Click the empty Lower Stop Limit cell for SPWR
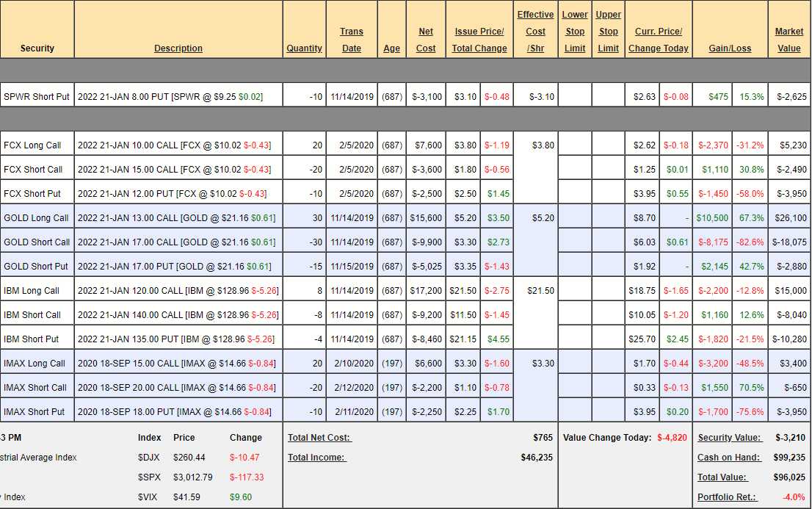The height and width of the screenshot is (509, 812). [x=575, y=97]
